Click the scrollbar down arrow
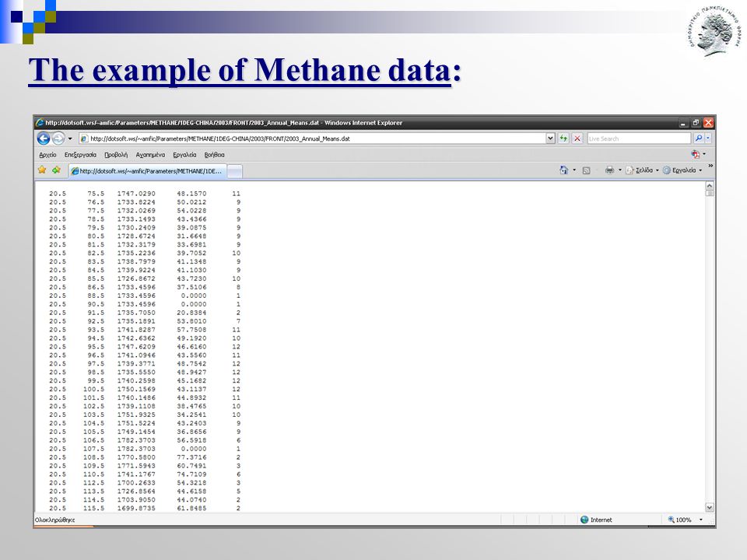Viewport: 747px width, 560px height. 710,508
